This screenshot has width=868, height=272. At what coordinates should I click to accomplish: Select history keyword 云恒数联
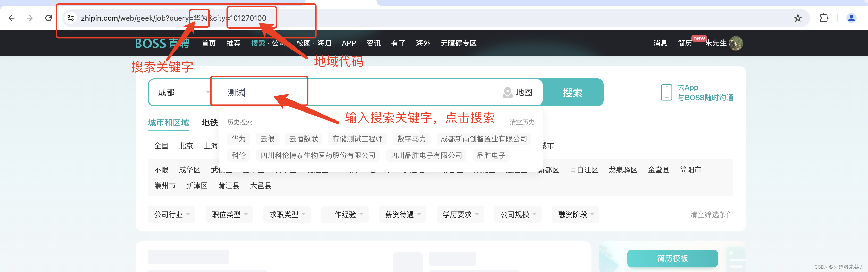point(304,139)
